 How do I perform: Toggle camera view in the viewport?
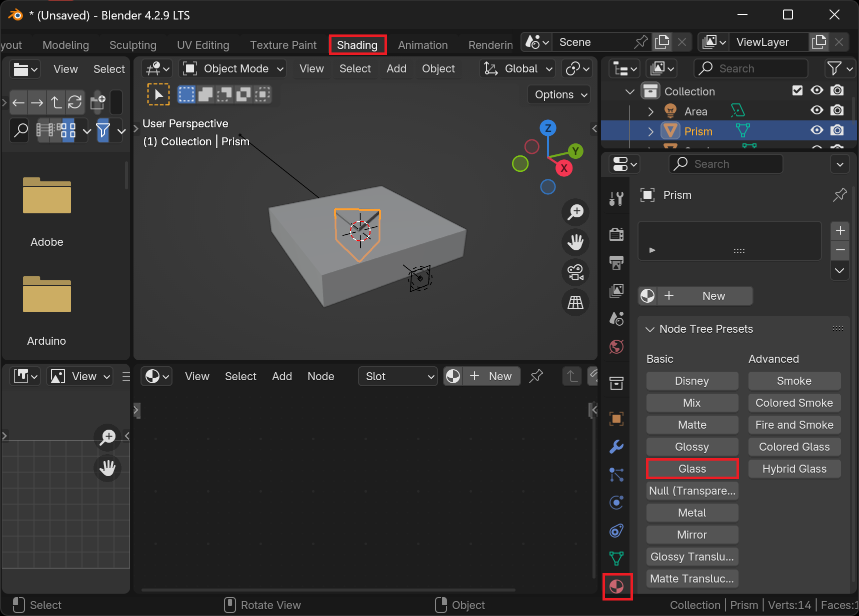click(575, 272)
